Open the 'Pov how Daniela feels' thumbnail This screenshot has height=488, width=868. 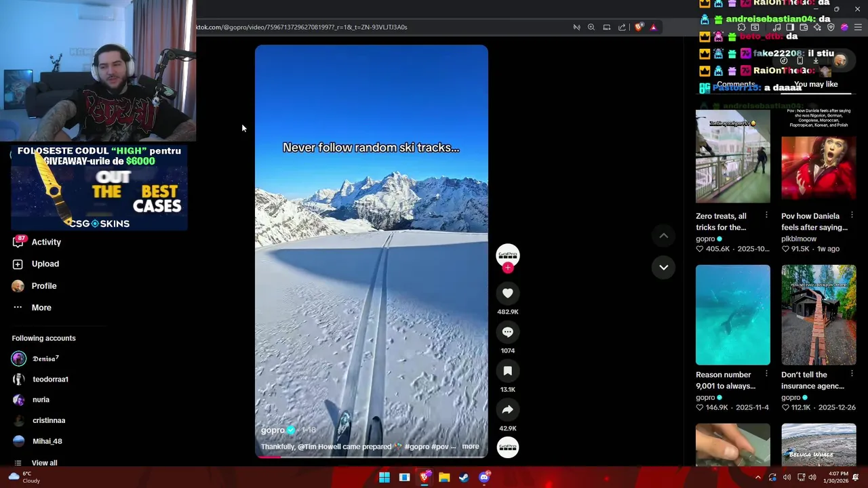click(818, 157)
